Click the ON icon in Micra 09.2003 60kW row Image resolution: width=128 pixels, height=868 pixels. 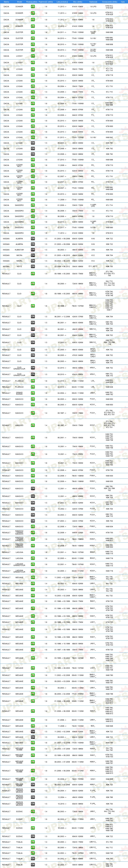(33, 261)
